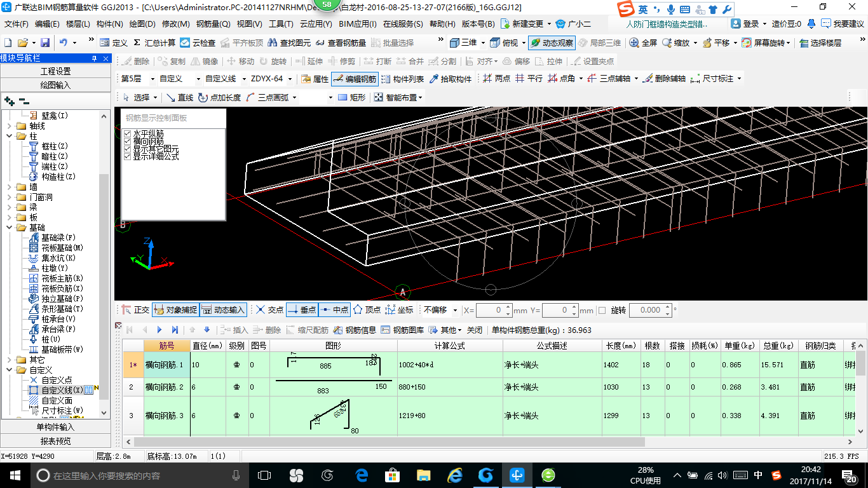Click 拾取构件 pick component tool

click(451, 79)
